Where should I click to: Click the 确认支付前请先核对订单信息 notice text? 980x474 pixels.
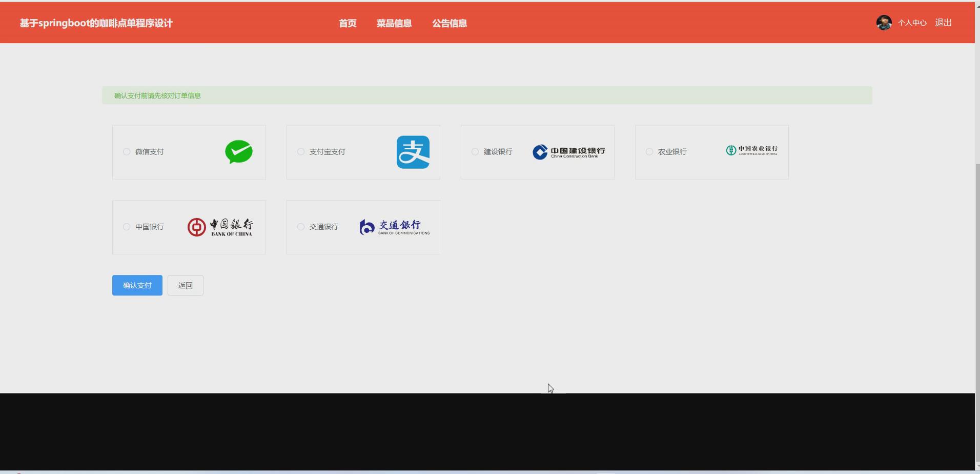pyautogui.click(x=157, y=95)
